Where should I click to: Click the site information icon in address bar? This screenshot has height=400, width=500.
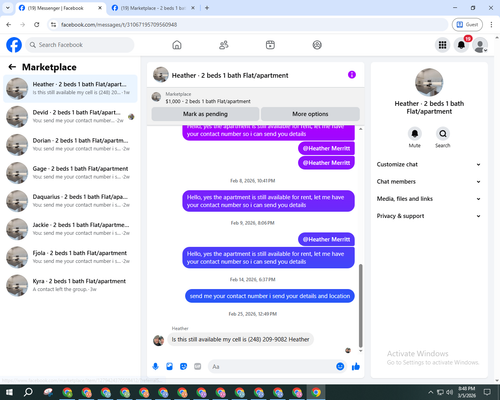pos(53,25)
